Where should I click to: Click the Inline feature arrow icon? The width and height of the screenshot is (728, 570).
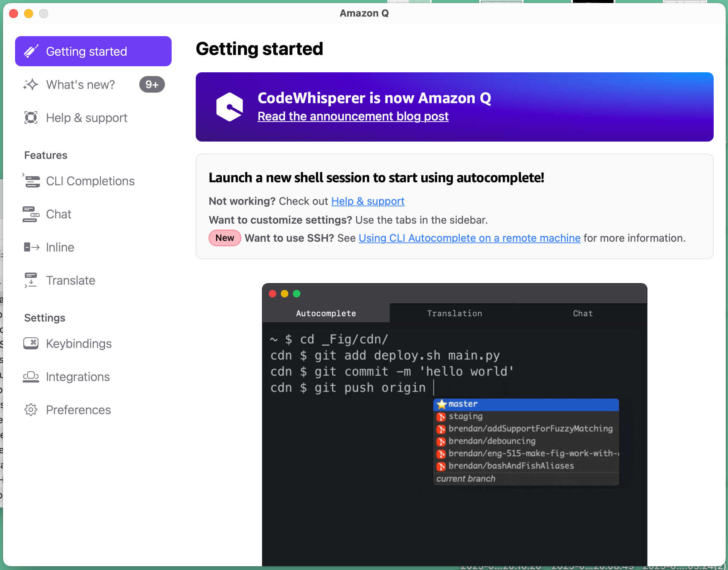click(x=32, y=247)
